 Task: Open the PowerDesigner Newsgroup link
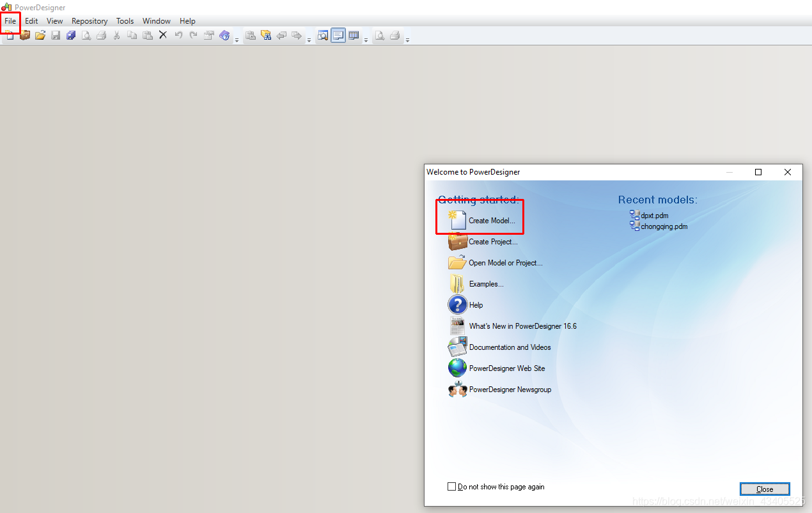pyautogui.click(x=510, y=390)
